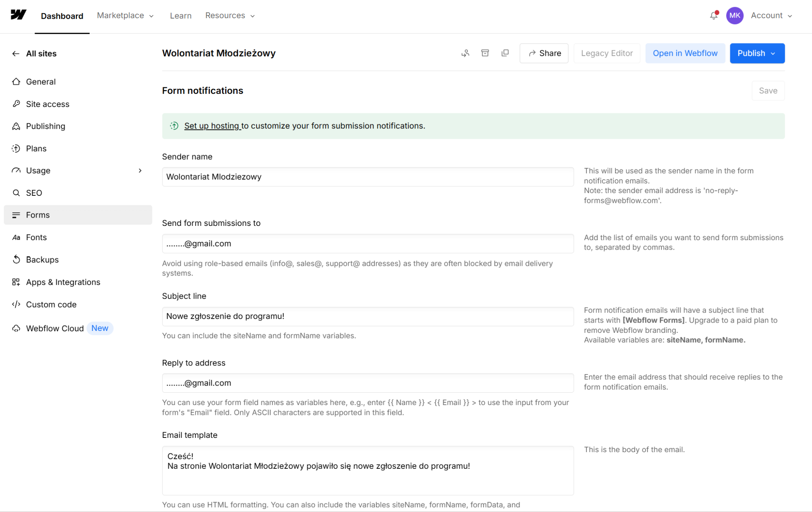Click the Share button
Screen dimensions: 812x512
click(544, 53)
